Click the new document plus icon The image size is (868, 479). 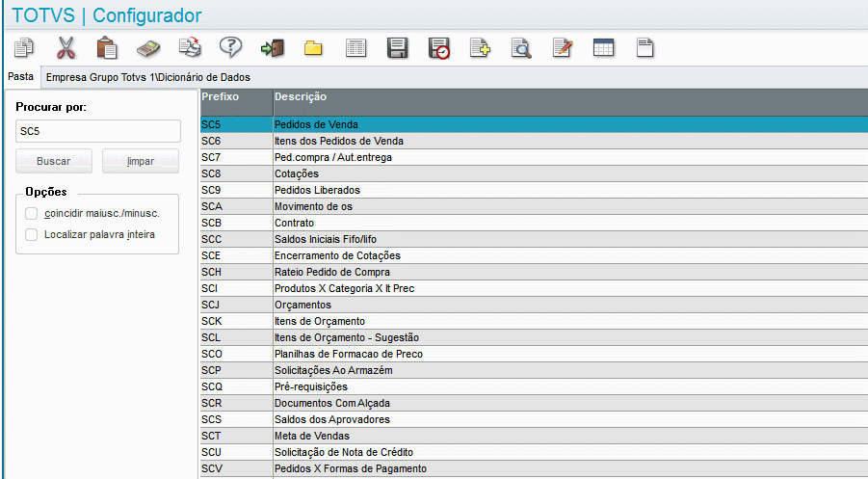[x=480, y=47]
